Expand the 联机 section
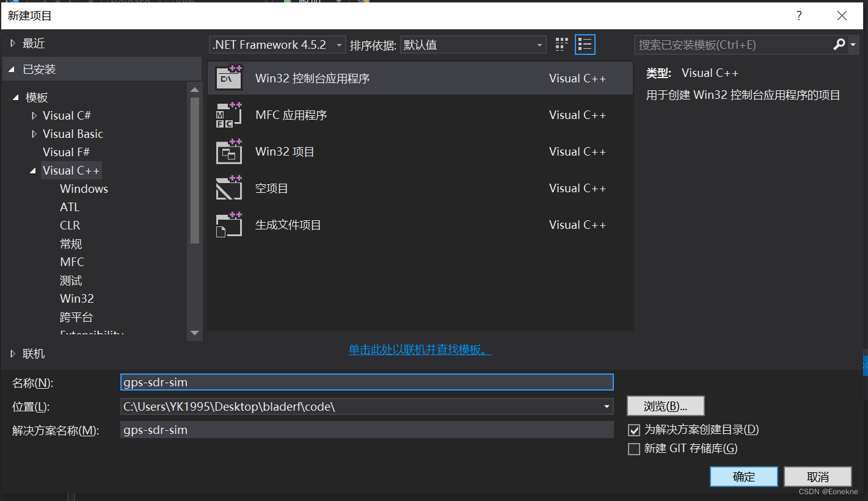 tap(13, 354)
